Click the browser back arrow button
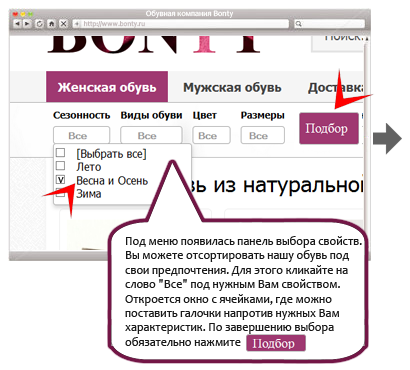Image resolution: width=410 pixels, height=370 pixels. tap(17, 24)
